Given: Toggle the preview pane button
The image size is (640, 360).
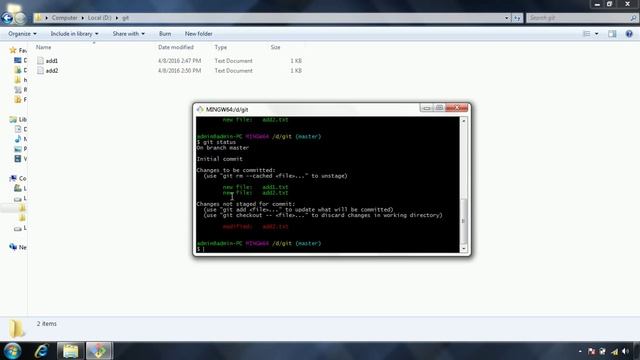Looking at the screenshot, I should coord(612,34).
